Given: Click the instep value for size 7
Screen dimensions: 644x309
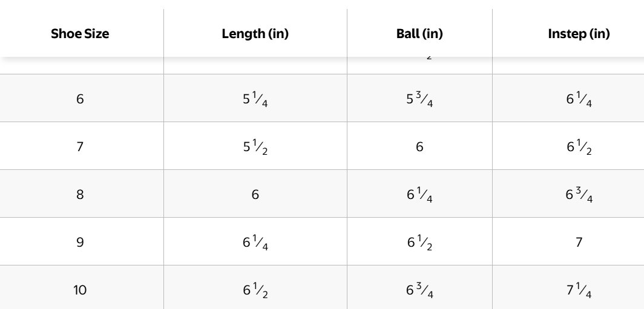Looking at the screenshot, I should 579,146.
